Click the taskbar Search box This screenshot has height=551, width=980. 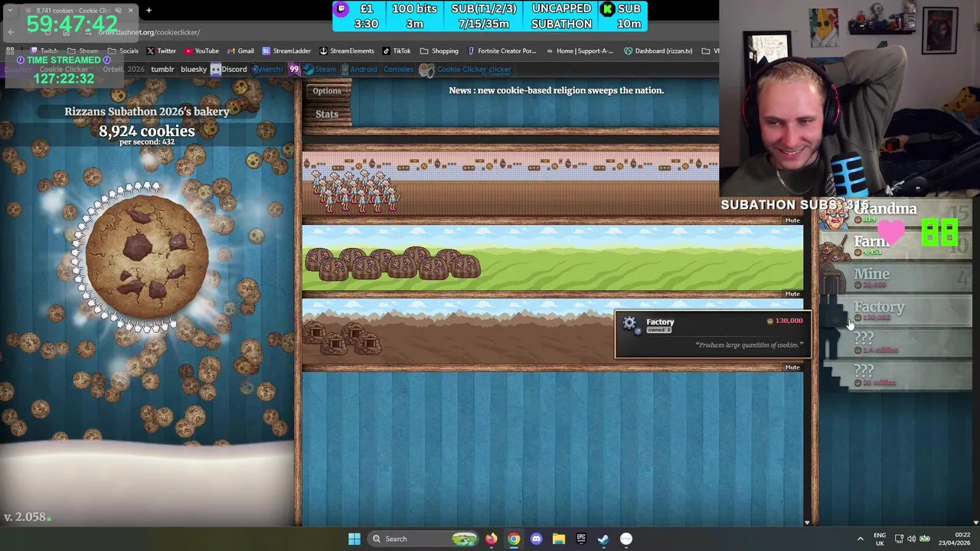[424, 539]
